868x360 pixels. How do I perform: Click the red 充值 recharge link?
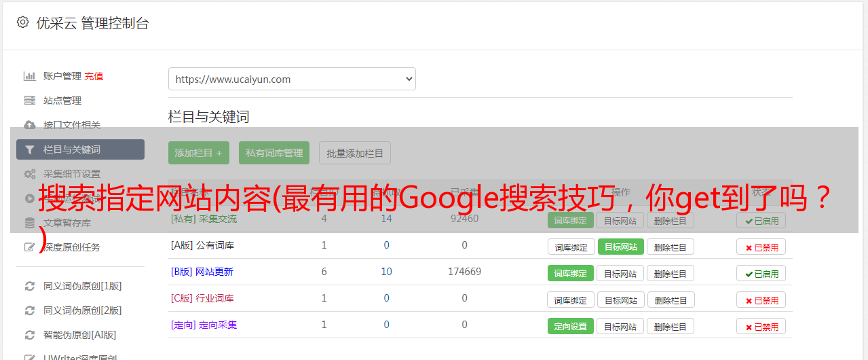point(94,76)
